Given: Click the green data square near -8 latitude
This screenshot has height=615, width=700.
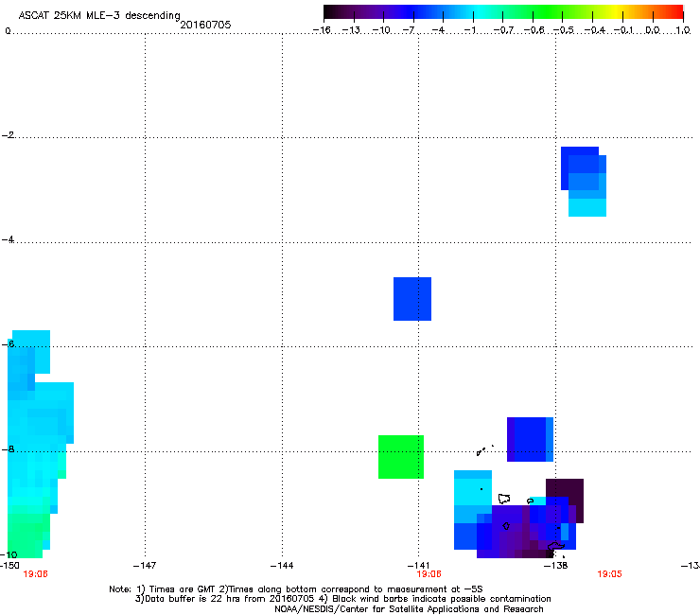Looking at the screenshot, I should (401, 457).
